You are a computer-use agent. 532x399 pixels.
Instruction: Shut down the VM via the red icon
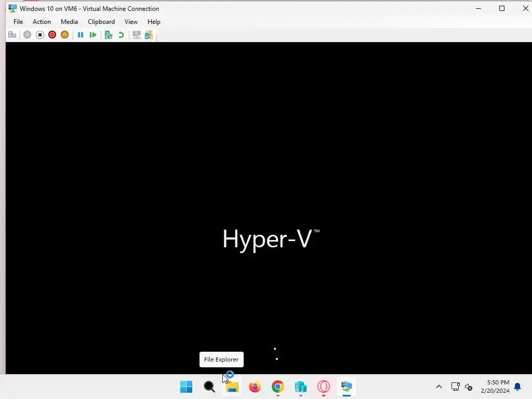pyautogui.click(x=52, y=35)
